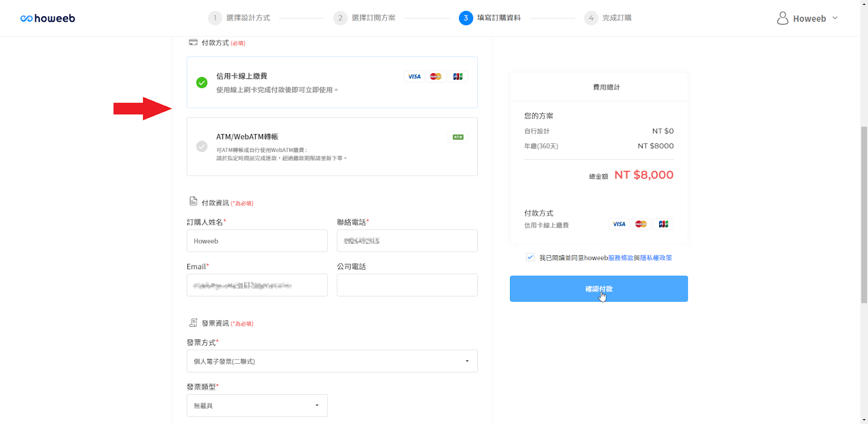Open the 隱私權政策 link

656,258
